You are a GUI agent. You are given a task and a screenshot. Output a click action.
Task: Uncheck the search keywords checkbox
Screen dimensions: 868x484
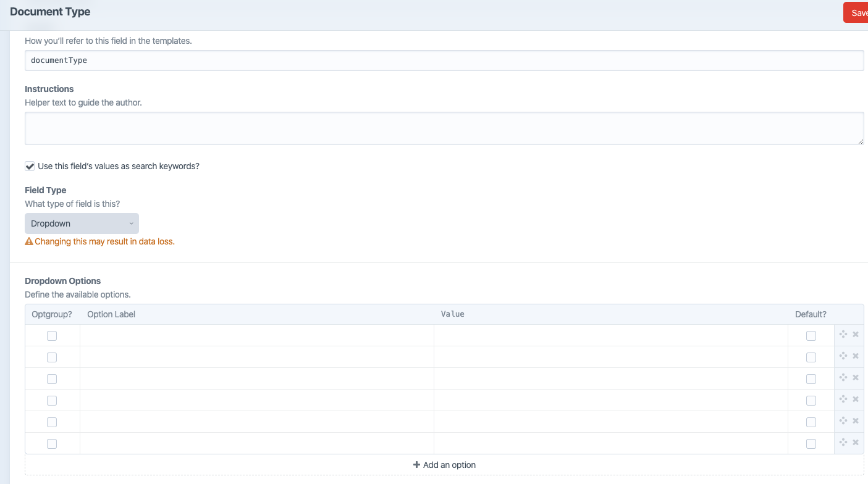point(30,165)
